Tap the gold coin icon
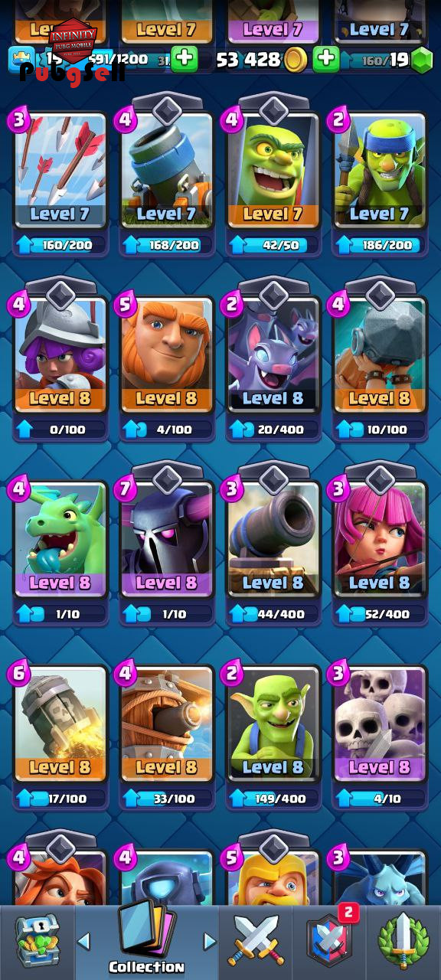Screen dimensions: 441x980 pos(296,60)
